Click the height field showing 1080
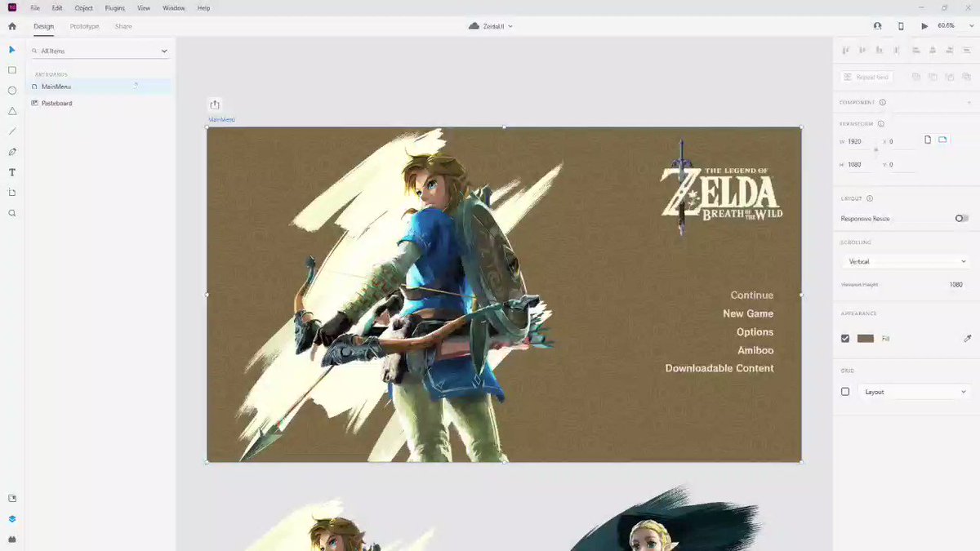The image size is (980, 551). pyautogui.click(x=861, y=164)
